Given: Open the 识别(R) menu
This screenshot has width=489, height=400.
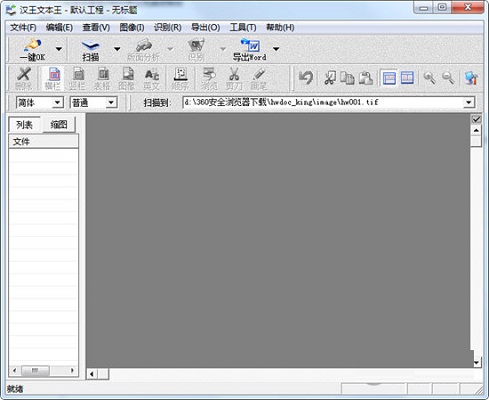Looking at the screenshot, I should pos(167,27).
